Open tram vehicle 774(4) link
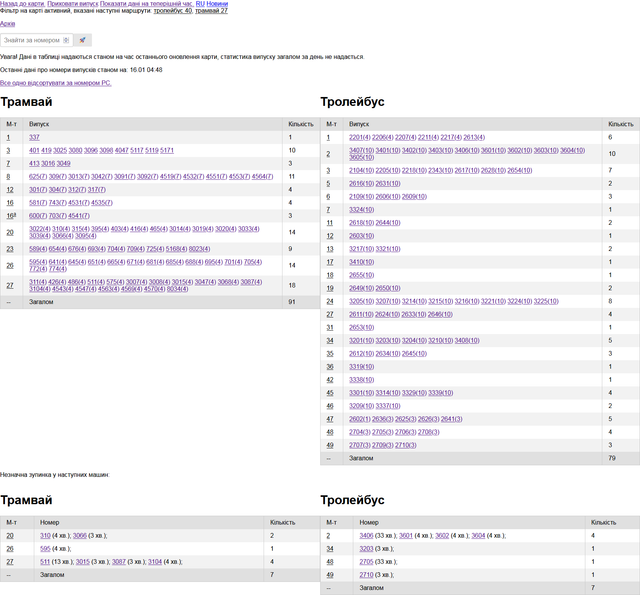 click(x=58, y=269)
